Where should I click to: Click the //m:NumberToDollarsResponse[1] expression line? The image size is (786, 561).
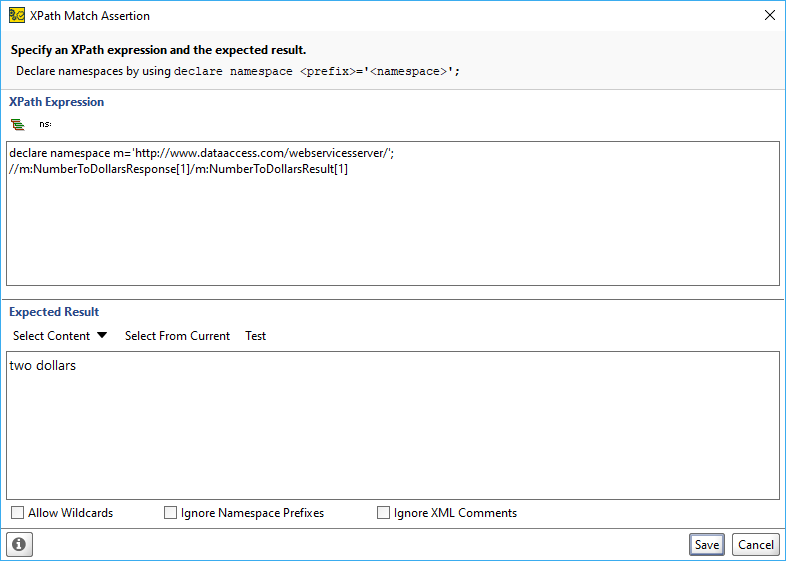click(178, 169)
